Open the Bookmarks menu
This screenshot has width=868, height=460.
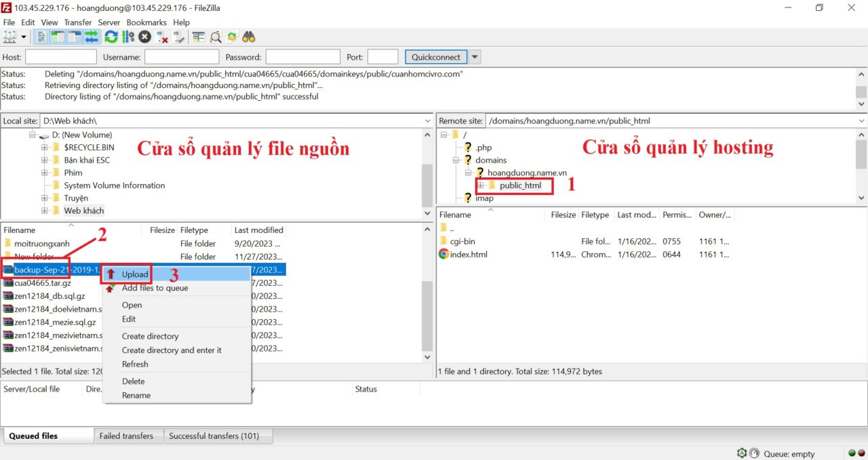coord(146,22)
